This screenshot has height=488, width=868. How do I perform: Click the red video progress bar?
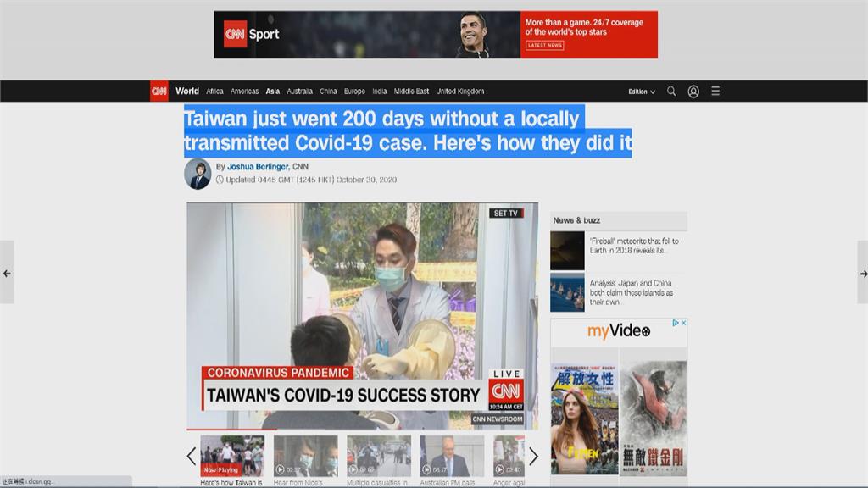point(231,430)
